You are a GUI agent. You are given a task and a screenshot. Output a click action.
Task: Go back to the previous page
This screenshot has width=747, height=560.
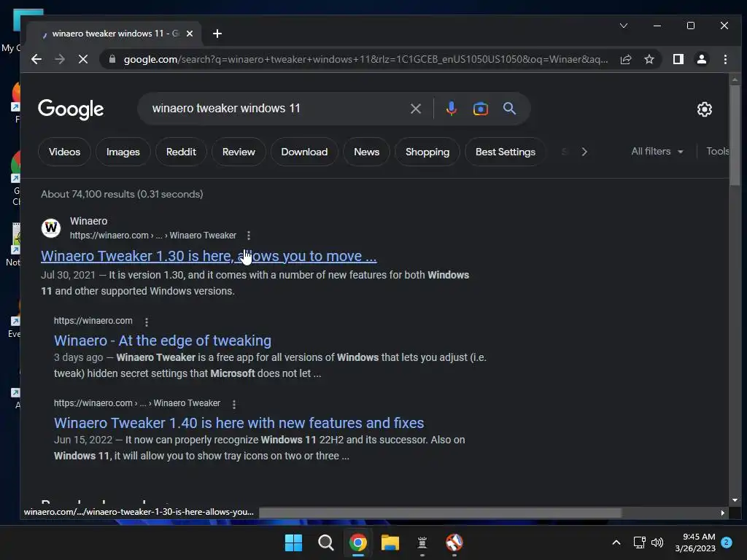(36, 59)
